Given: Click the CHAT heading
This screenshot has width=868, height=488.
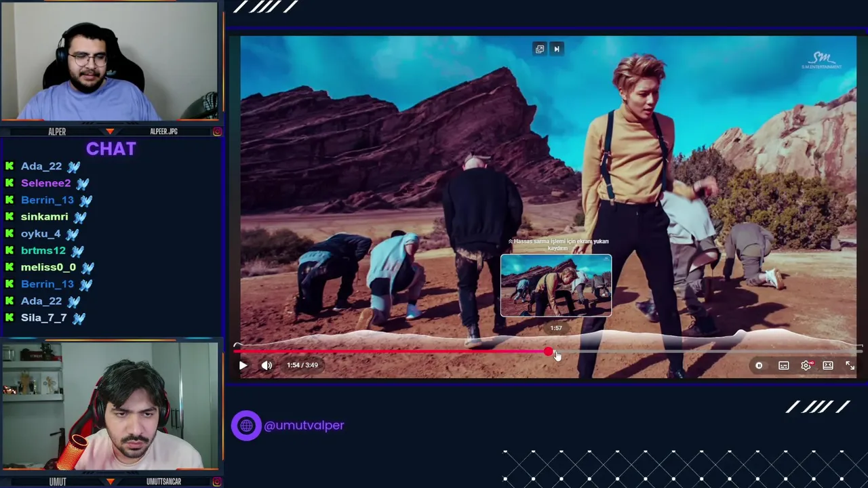Looking at the screenshot, I should (111, 149).
